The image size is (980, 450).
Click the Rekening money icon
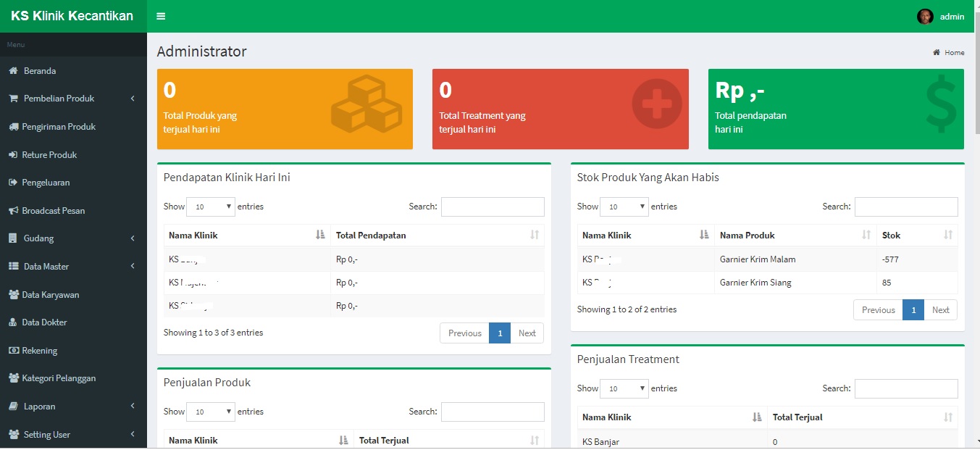(13, 351)
